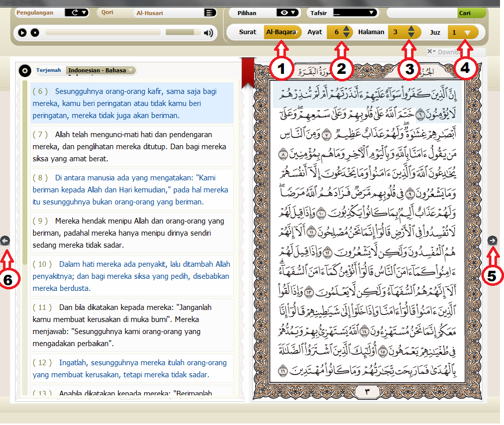The image size is (504, 425).
Task: Open the Pengulangan repeat options dropdown
Action: pos(76,13)
